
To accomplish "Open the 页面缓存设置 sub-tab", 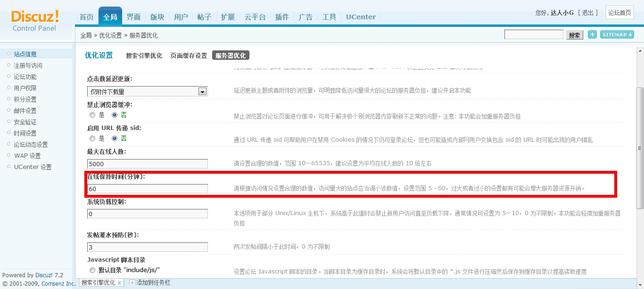I will pos(189,56).
